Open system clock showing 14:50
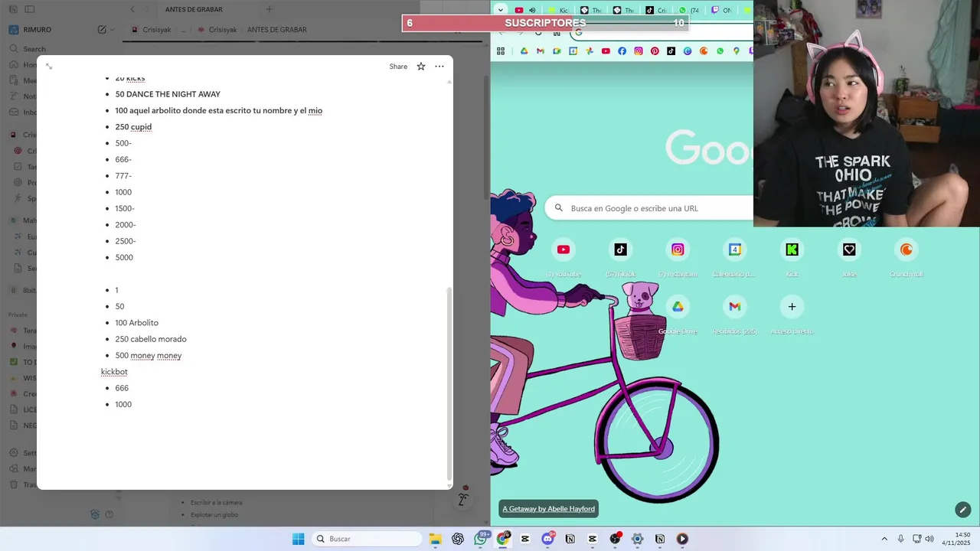Viewport: 980px width, 551px height. tap(957, 539)
